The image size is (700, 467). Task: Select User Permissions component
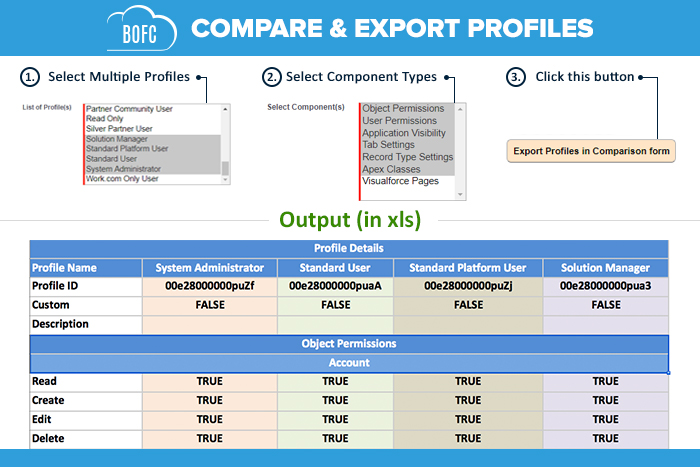click(x=408, y=121)
